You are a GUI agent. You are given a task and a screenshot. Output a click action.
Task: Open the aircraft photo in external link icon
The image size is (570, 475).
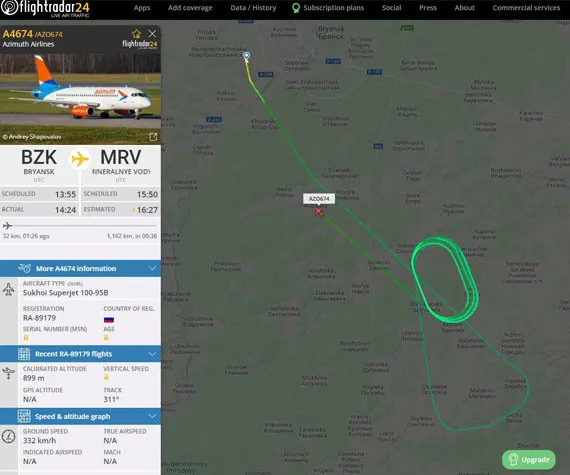click(x=153, y=137)
